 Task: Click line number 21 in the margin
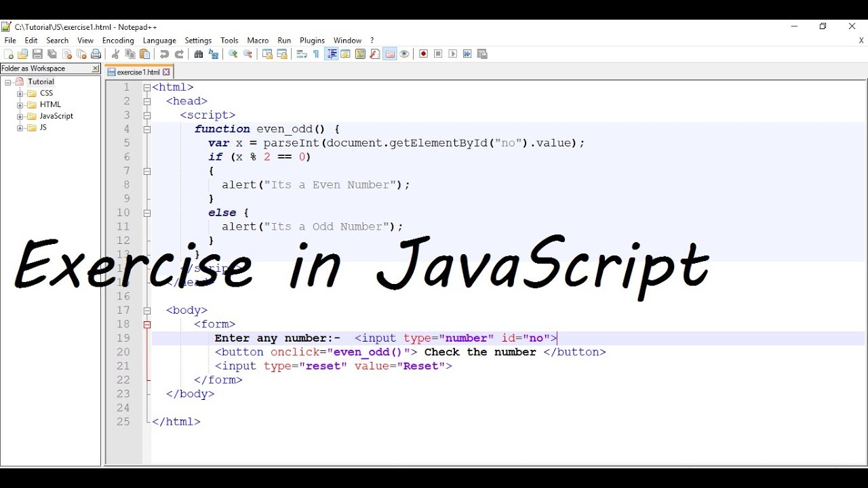pyautogui.click(x=123, y=366)
